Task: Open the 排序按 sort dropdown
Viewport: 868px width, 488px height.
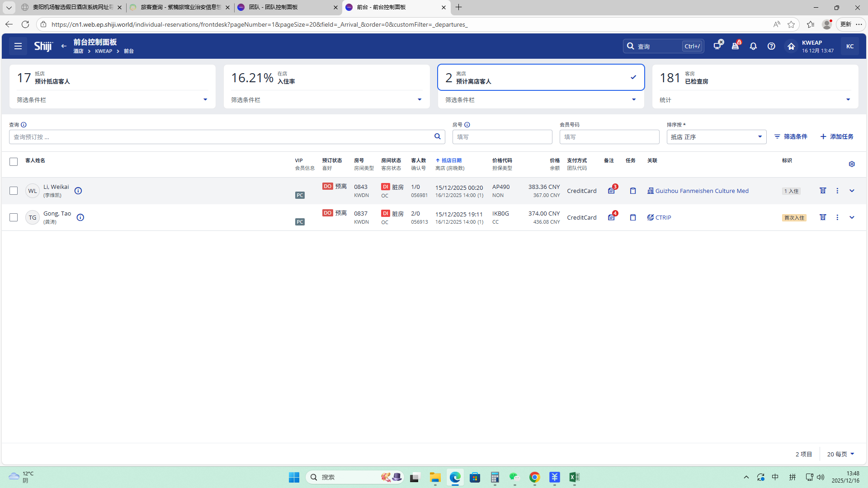Action: point(716,137)
